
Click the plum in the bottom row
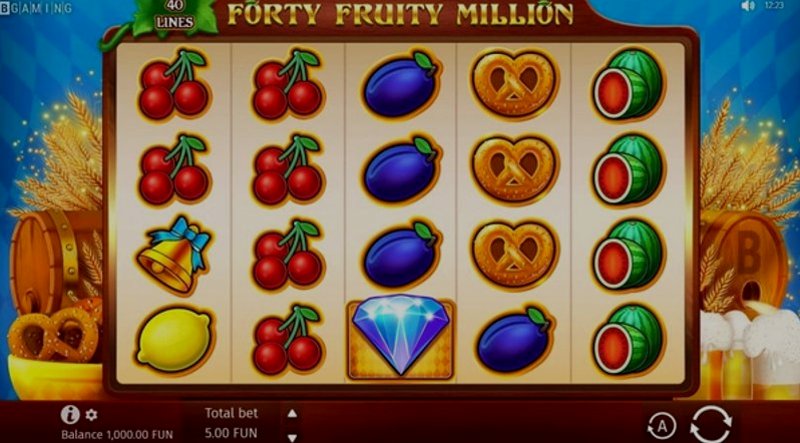[x=514, y=339]
